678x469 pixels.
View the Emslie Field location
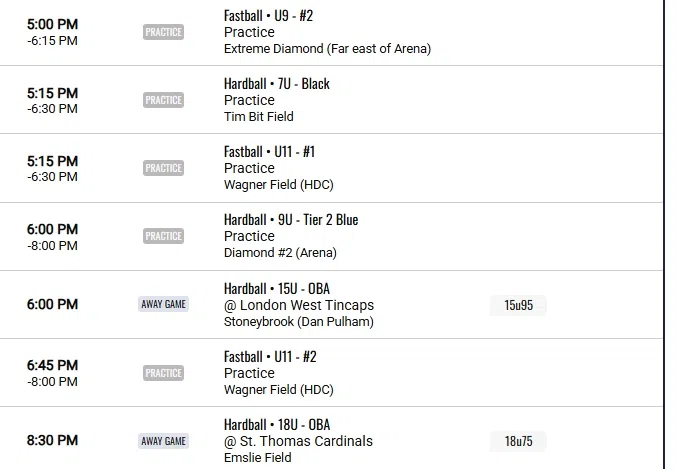coord(258,458)
